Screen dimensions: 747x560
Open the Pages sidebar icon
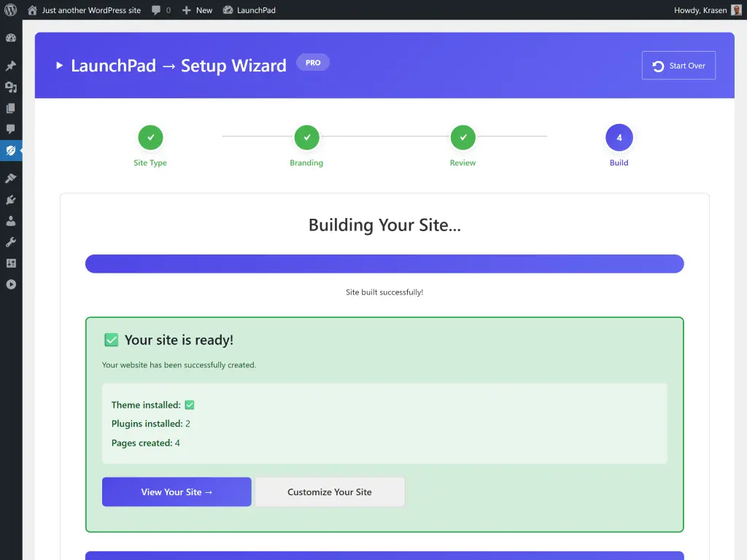(x=11, y=109)
